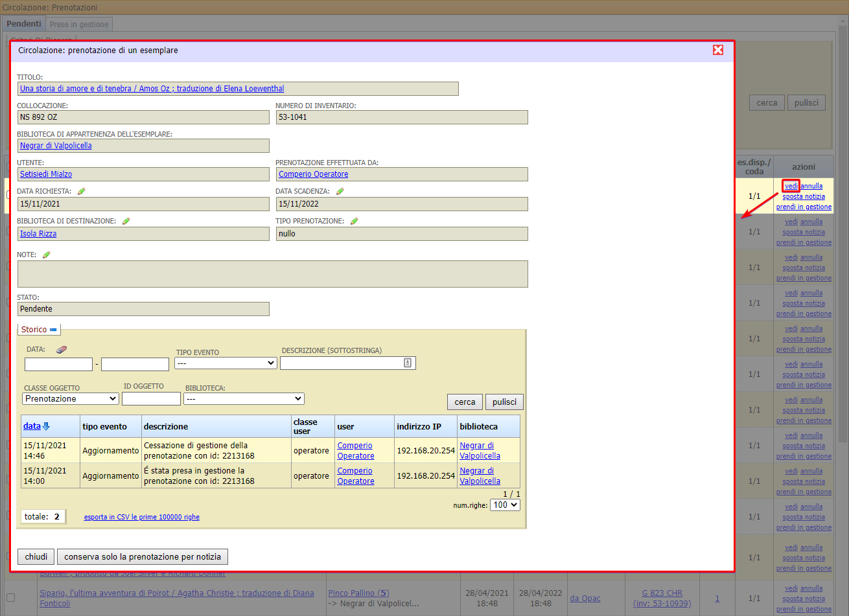849x616 pixels.
Task: Expand the num.righe dropdown set to 100
Action: (x=505, y=505)
